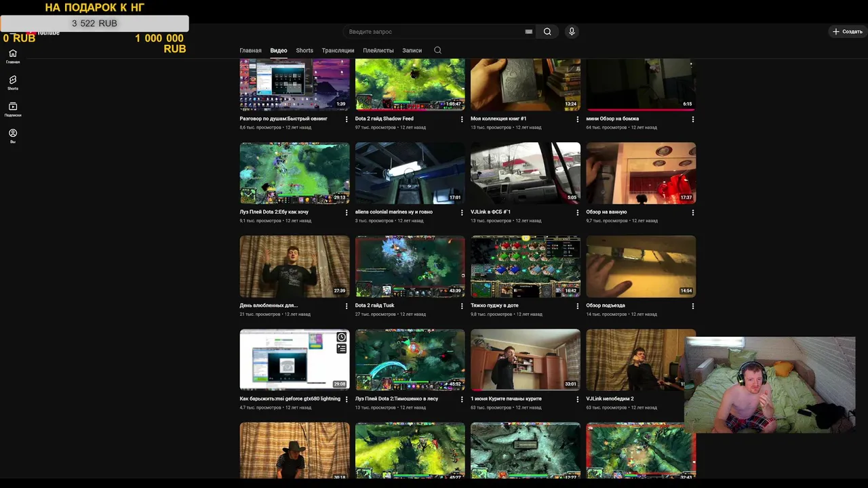Open menu for Тяжко пуджу в доте
The image size is (868, 488).
[577, 306]
